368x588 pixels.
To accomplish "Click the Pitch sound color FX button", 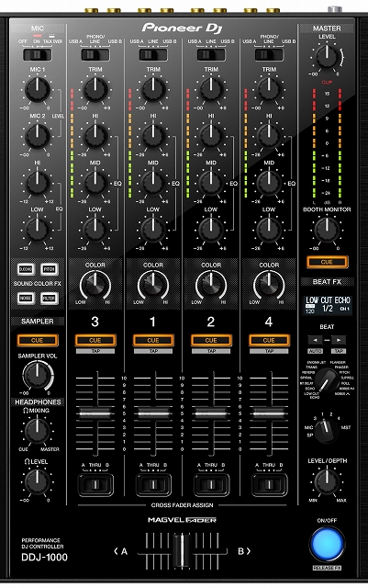I will [49, 269].
